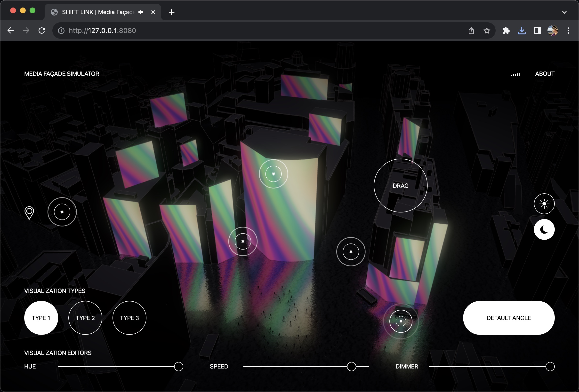Click the address bar URL field

[x=224, y=31]
